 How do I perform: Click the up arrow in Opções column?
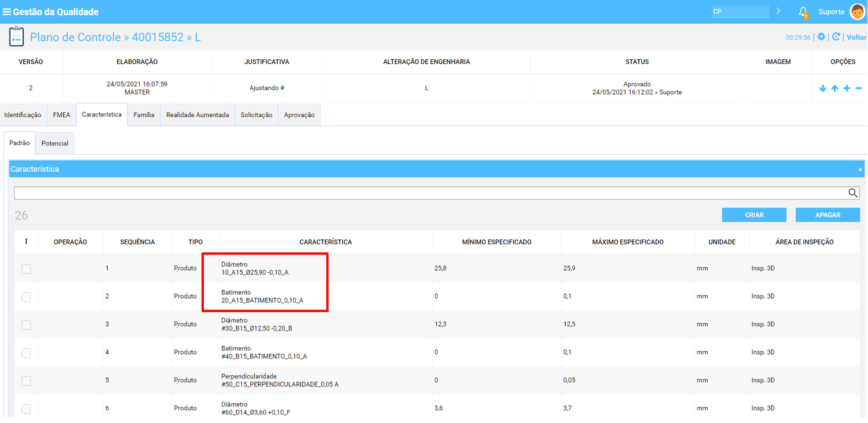click(x=835, y=89)
